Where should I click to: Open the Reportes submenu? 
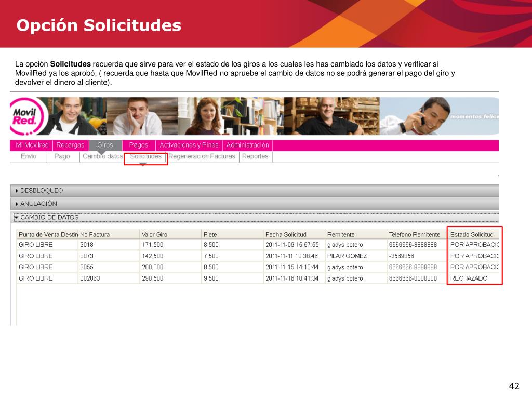click(255, 156)
